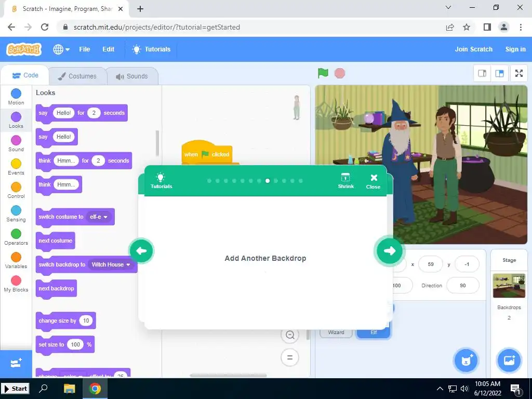Close the tutorial card
The height and width of the screenshot is (399, 532).
point(373,181)
